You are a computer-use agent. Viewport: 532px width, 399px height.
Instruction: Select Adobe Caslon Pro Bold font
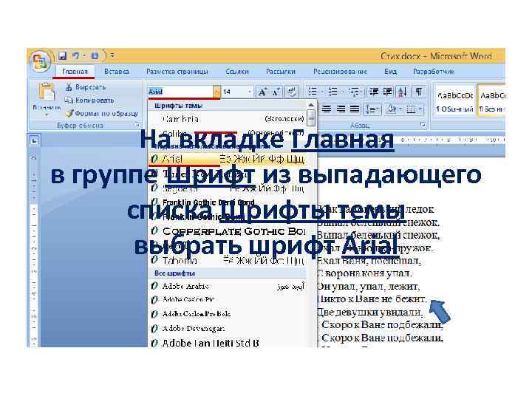tap(227, 314)
